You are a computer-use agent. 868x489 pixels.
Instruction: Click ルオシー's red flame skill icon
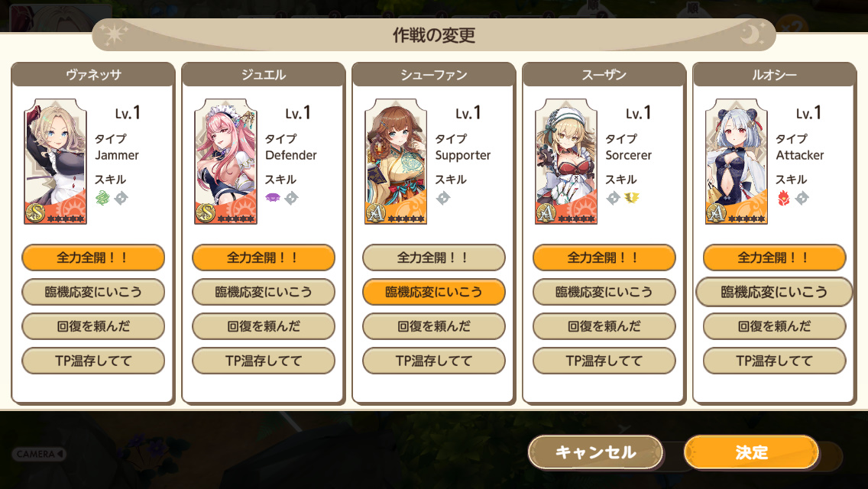(x=783, y=198)
